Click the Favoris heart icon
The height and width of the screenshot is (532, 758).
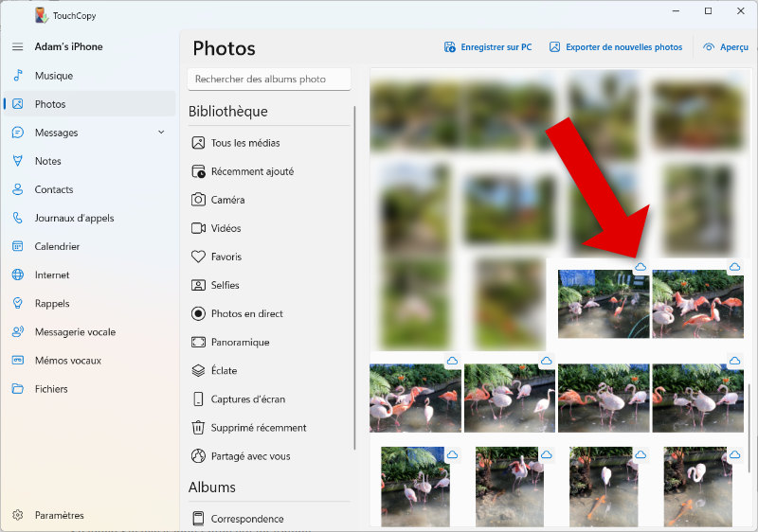point(198,257)
